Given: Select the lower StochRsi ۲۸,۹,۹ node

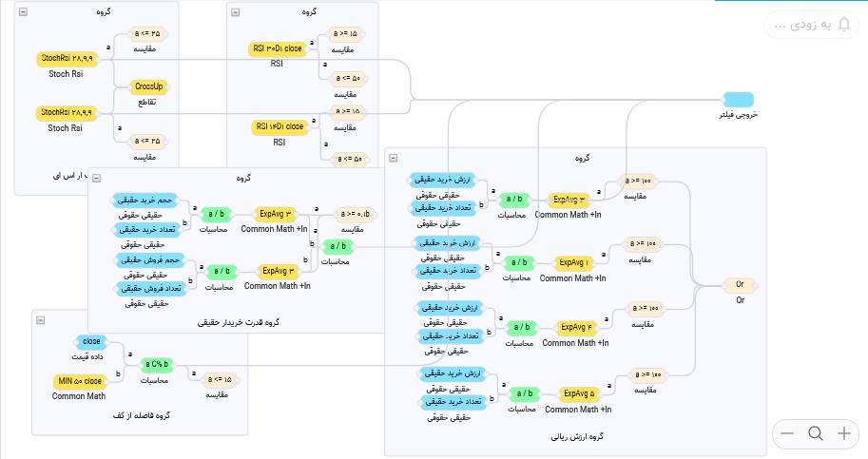Looking at the screenshot, I should point(67,113).
